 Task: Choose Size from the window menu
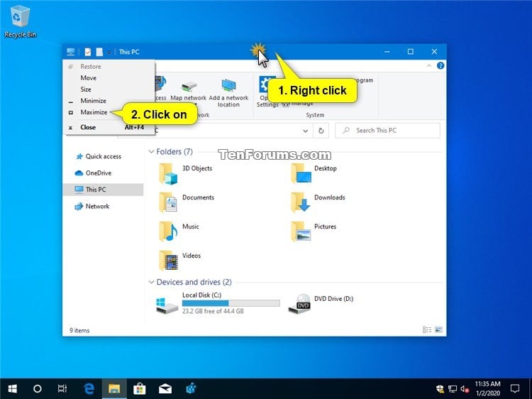click(x=86, y=89)
